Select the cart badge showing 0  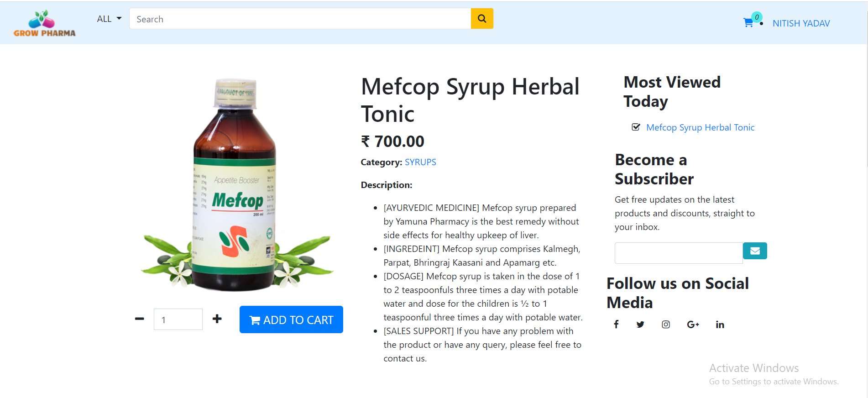[x=756, y=17]
